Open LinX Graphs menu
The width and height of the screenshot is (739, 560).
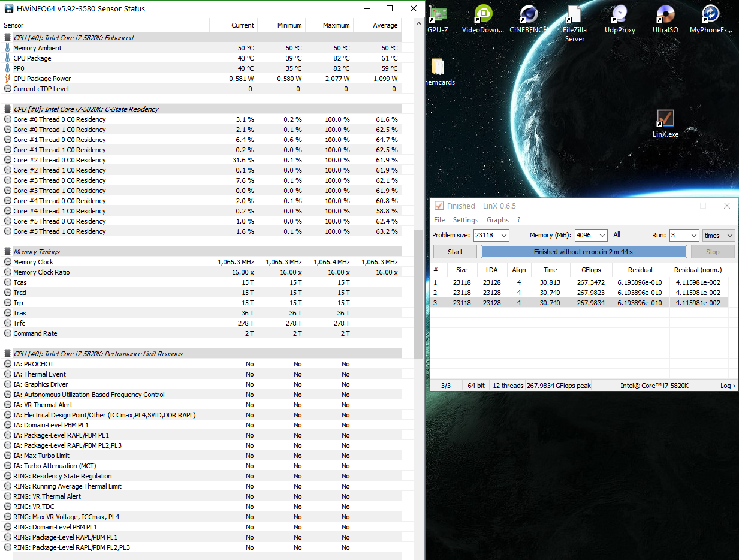point(497,220)
